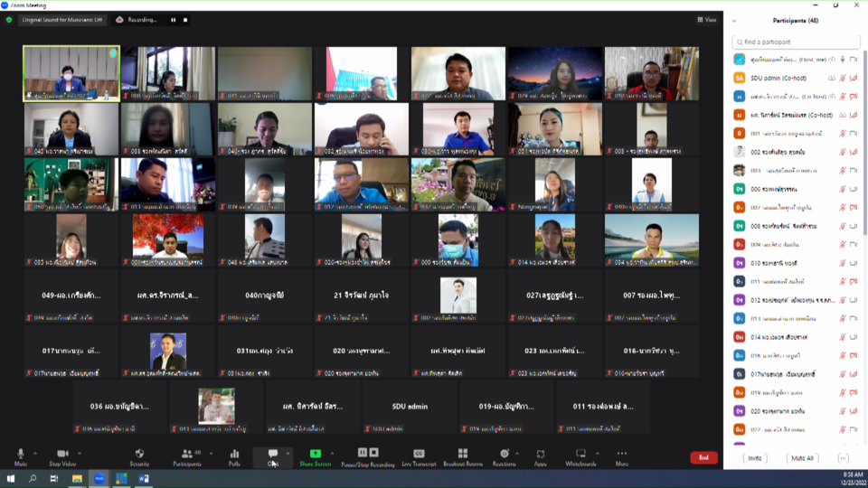Open the Apps icon
Viewport: 868px width, 488px height.
coord(541,454)
